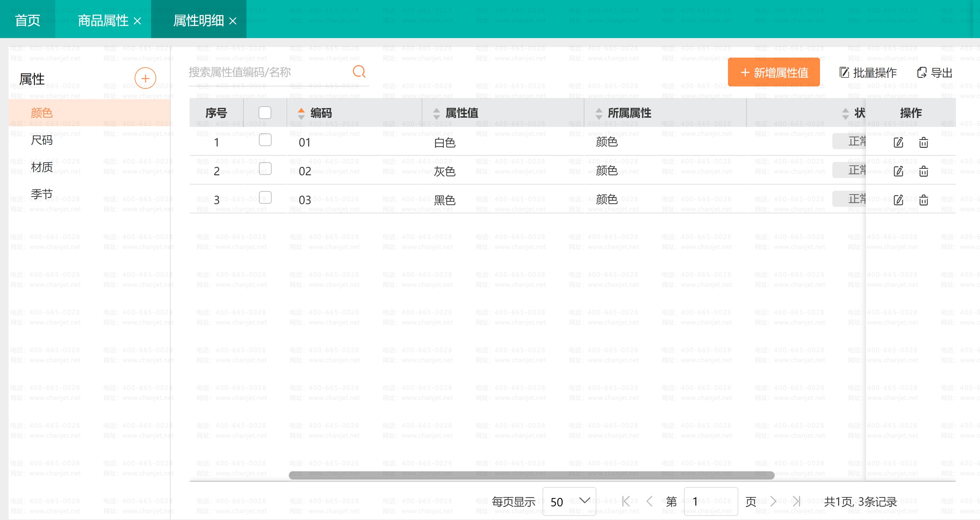Select 尺码 in the attribute list
This screenshot has height=520, width=980.
pyautogui.click(x=42, y=140)
